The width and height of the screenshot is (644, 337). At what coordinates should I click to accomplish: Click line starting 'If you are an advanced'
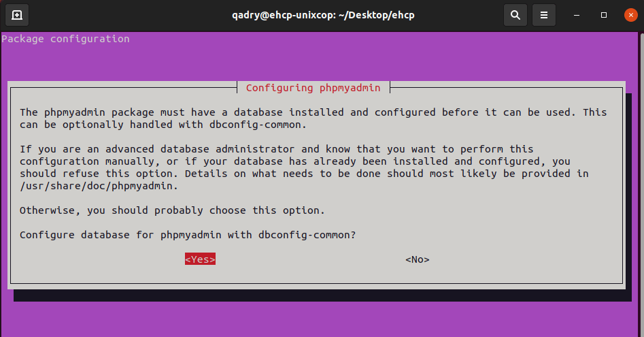tap(276, 149)
